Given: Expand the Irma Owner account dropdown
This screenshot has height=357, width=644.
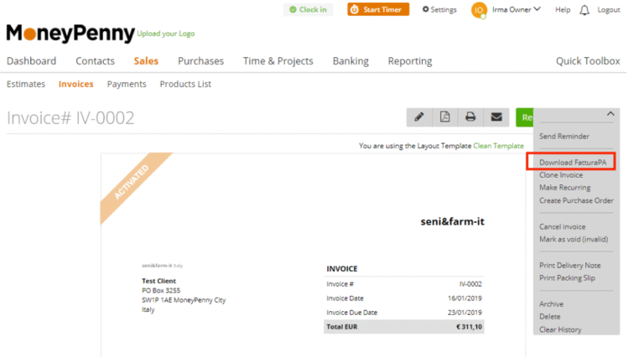Looking at the screenshot, I should [517, 10].
